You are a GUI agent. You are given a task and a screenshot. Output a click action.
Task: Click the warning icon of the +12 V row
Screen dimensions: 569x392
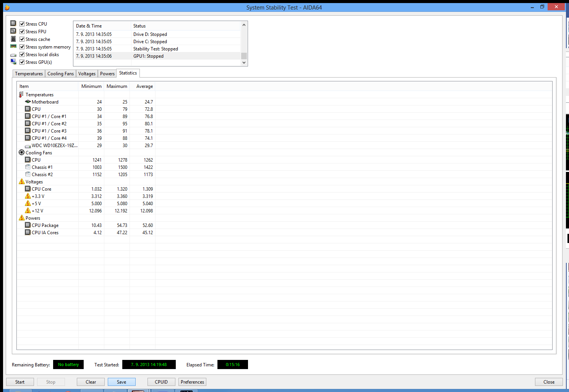coord(28,211)
